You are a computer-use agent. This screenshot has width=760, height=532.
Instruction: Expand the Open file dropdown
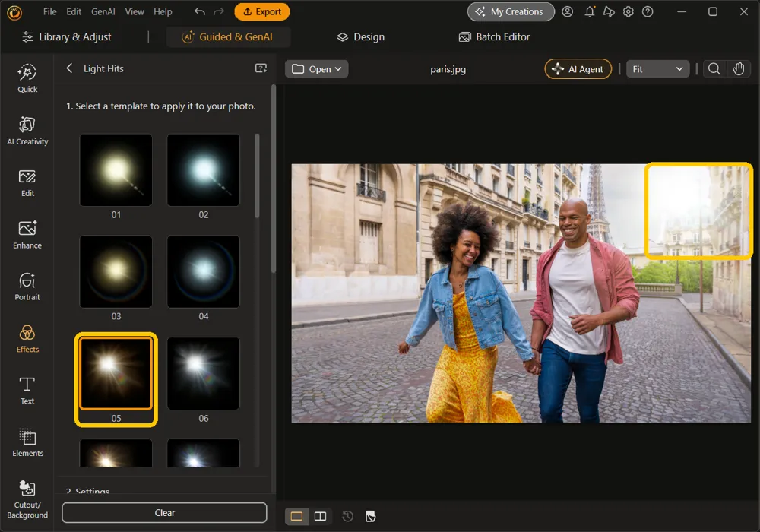[316, 69]
